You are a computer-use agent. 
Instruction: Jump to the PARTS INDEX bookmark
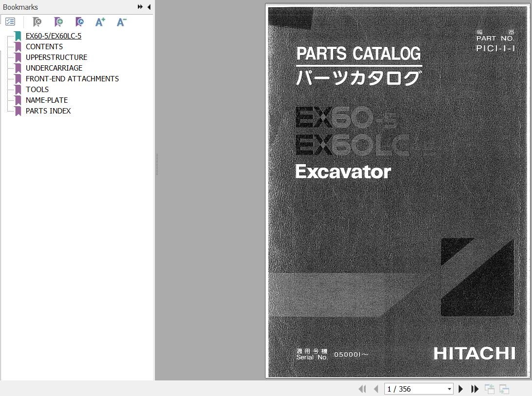[x=48, y=111]
